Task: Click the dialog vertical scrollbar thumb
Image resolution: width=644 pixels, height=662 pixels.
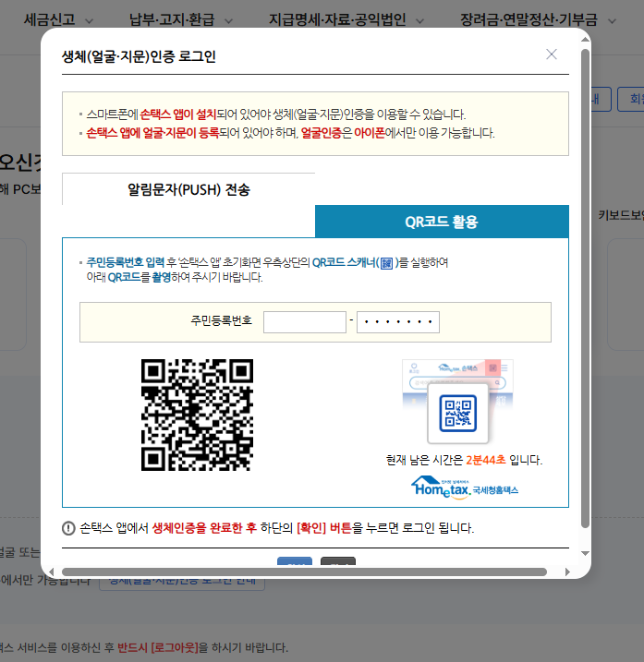Action: click(x=585, y=288)
